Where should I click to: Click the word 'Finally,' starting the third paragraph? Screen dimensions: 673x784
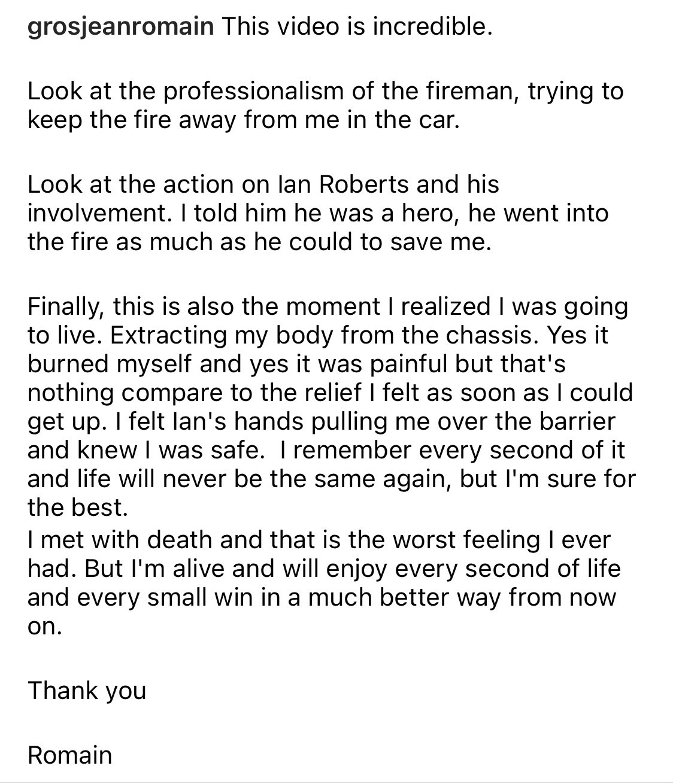(x=66, y=307)
